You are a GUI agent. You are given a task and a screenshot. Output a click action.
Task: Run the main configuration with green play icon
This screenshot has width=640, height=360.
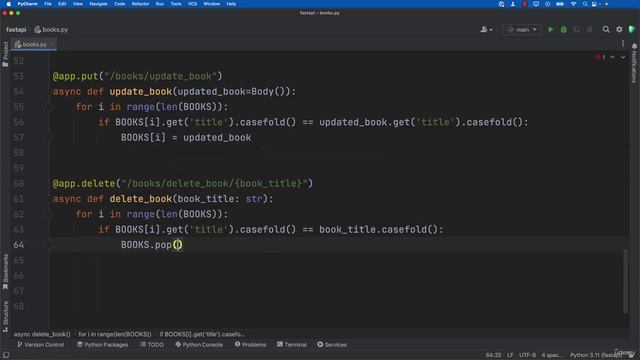(x=551, y=29)
